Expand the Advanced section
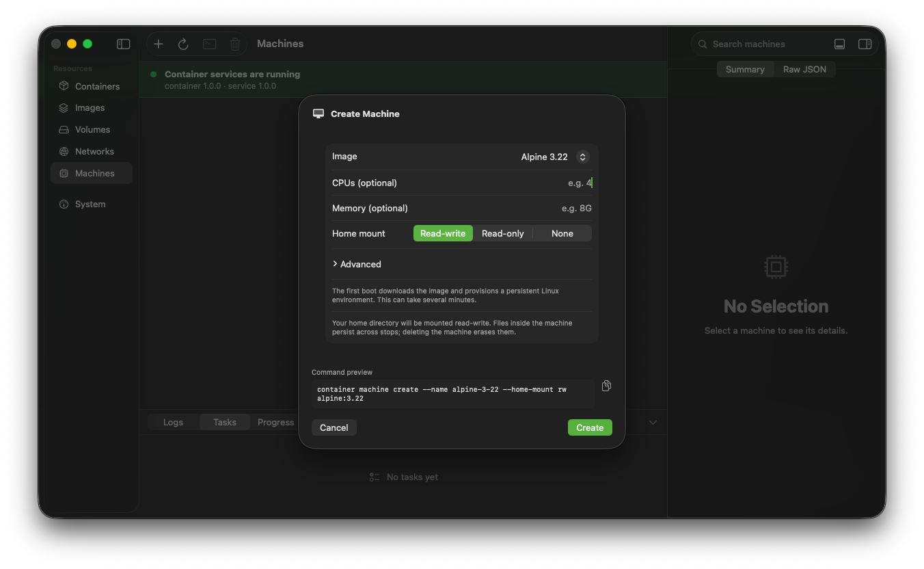The image size is (924, 569). pyautogui.click(x=357, y=264)
